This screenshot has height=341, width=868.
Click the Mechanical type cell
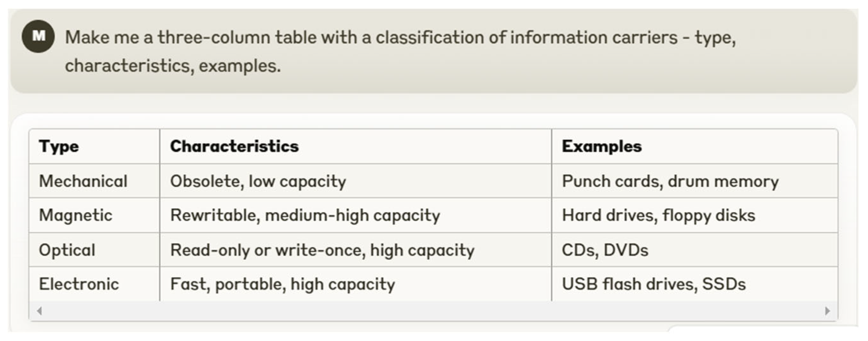click(x=83, y=181)
